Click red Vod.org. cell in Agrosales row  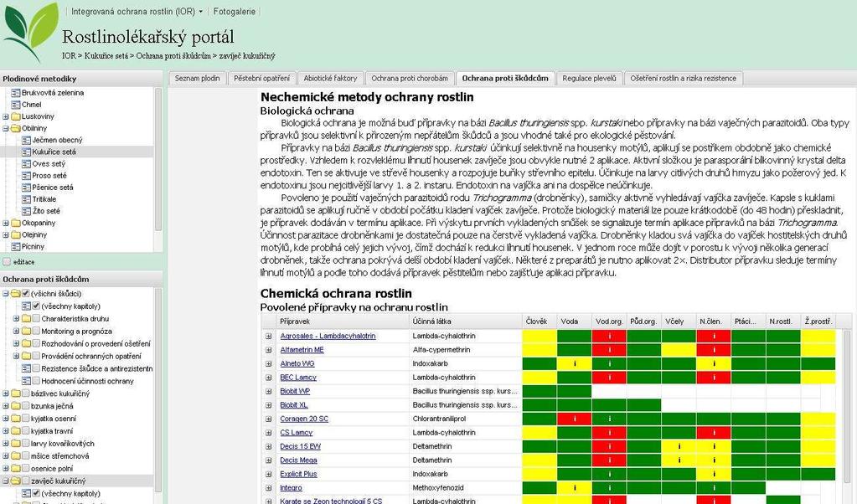tap(609, 337)
